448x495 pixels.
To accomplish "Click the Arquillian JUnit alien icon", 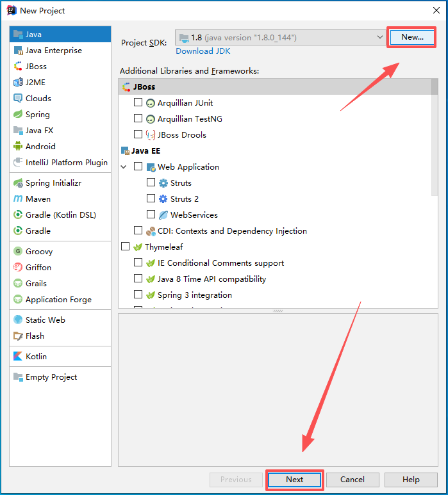I will coord(151,103).
